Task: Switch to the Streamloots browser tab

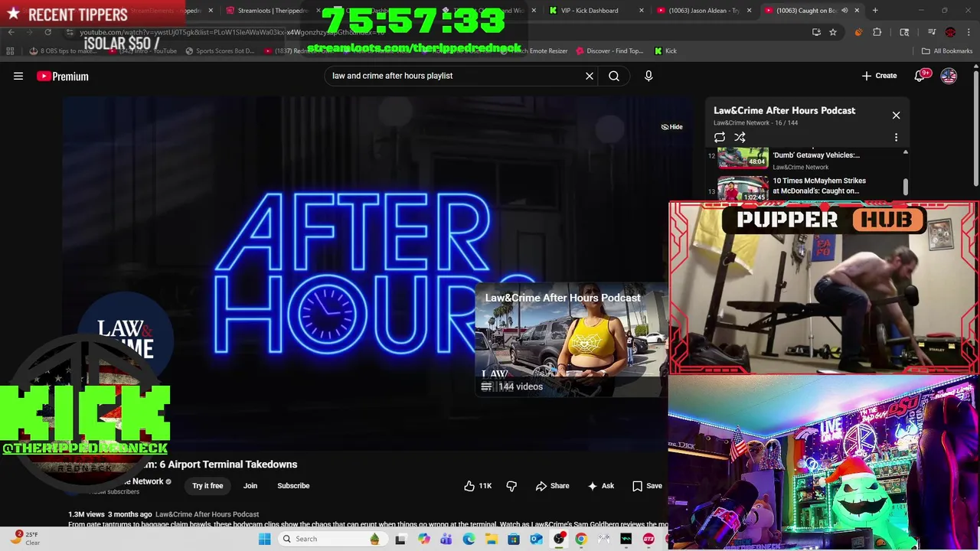Action: (x=272, y=11)
